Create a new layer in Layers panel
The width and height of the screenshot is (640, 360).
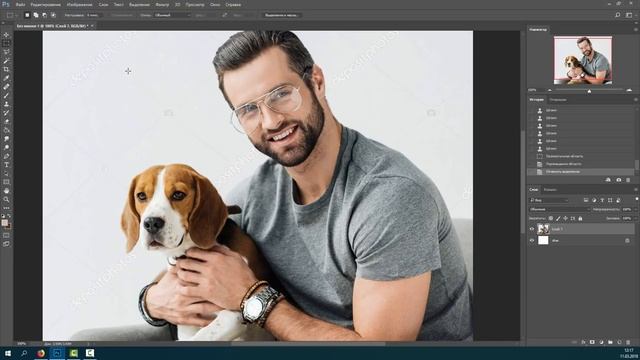coord(619,342)
